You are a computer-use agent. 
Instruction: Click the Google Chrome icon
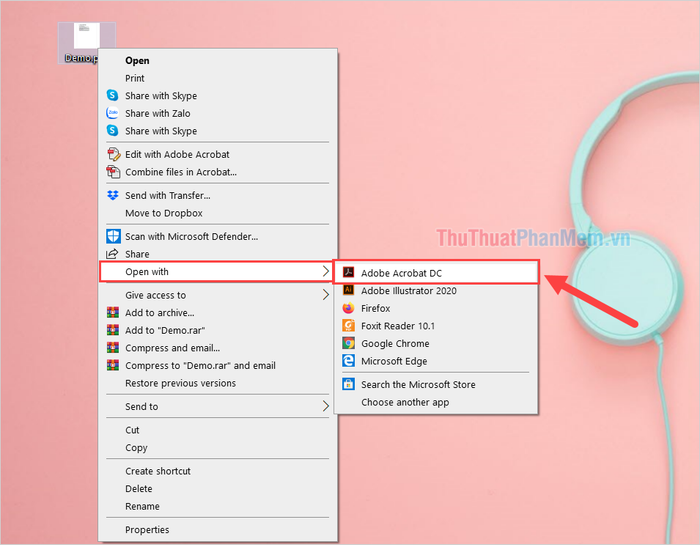(348, 343)
